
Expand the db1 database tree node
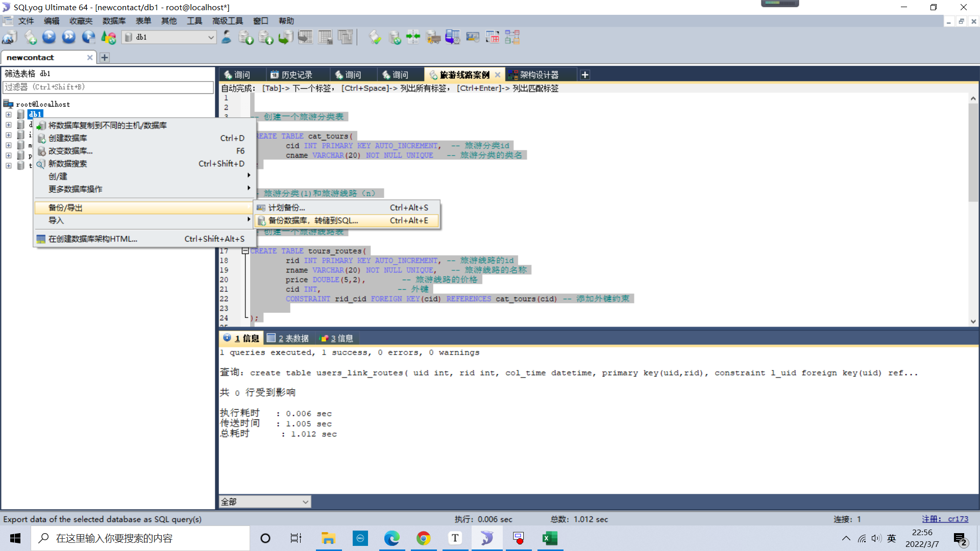pyautogui.click(x=9, y=114)
